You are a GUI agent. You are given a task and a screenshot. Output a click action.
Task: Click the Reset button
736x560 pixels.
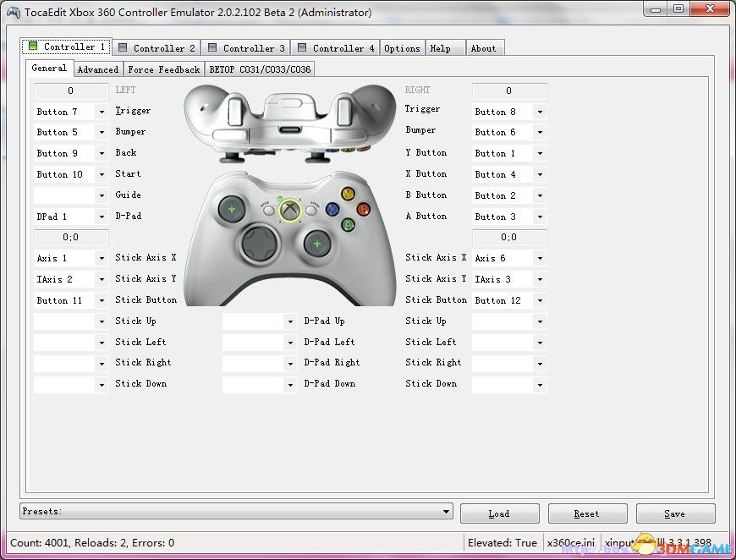[x=588, y=513]
